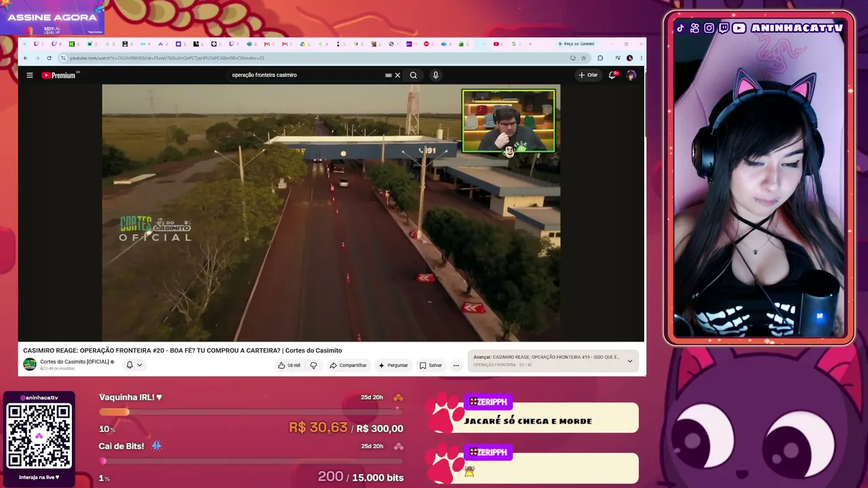Click the Casimiro reaction webcam overlay
Screen dimensions: 868x488
(x=509, y=121)
